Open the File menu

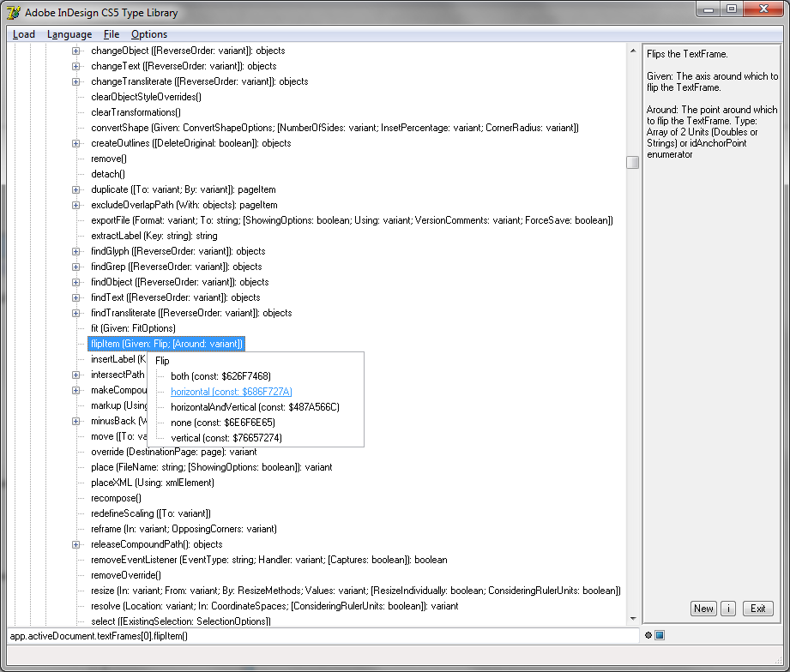[112, 34]
